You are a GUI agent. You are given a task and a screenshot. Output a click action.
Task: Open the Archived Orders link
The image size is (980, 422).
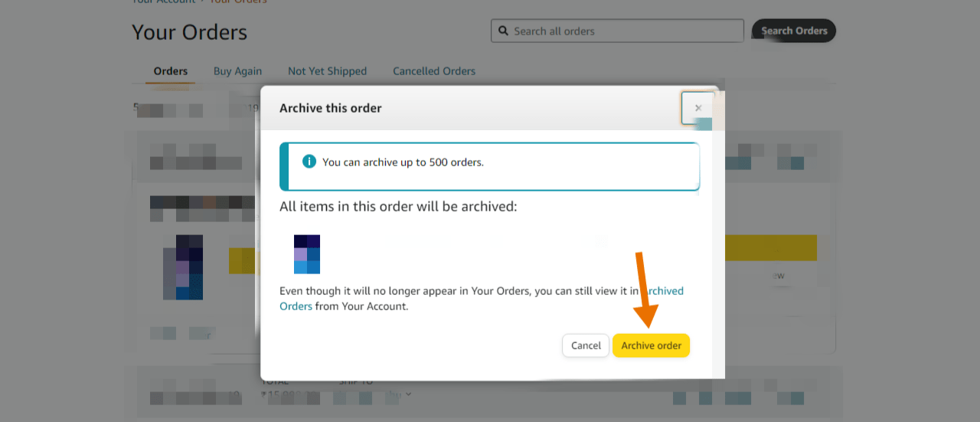[296, 306]
